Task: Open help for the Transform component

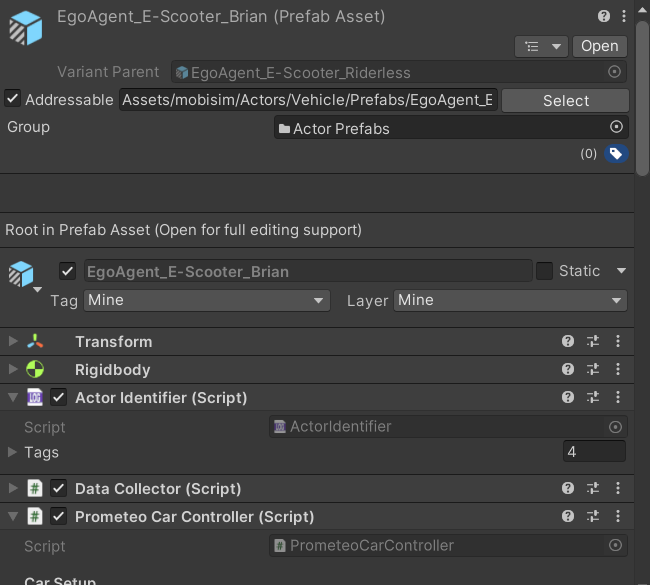Action: pos(568,341)
